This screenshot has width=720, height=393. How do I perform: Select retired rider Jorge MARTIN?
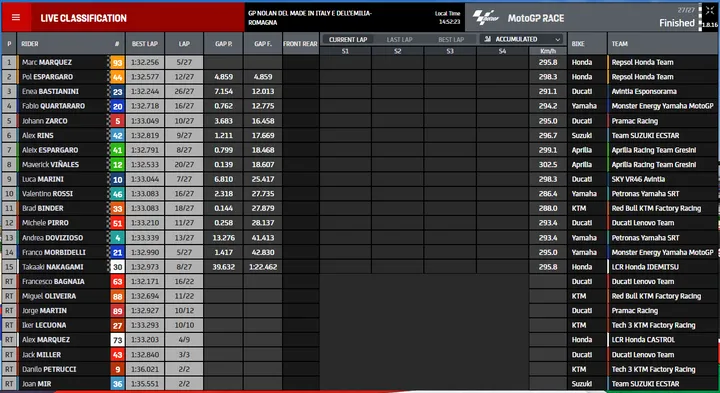coord(44,311)
